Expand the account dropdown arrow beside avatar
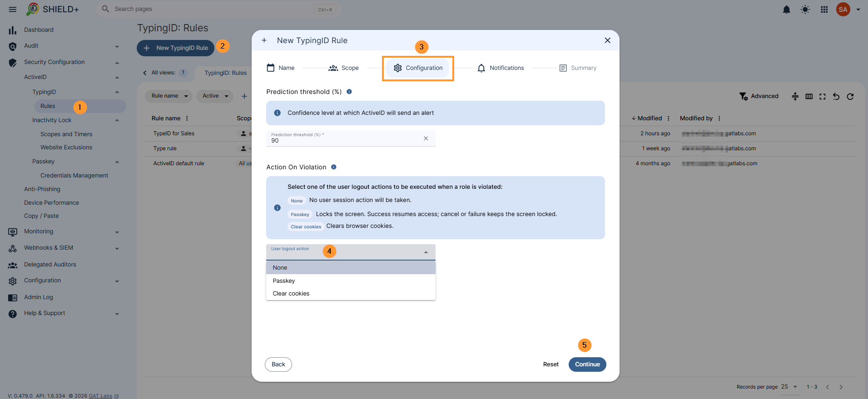 click(858, 10)
